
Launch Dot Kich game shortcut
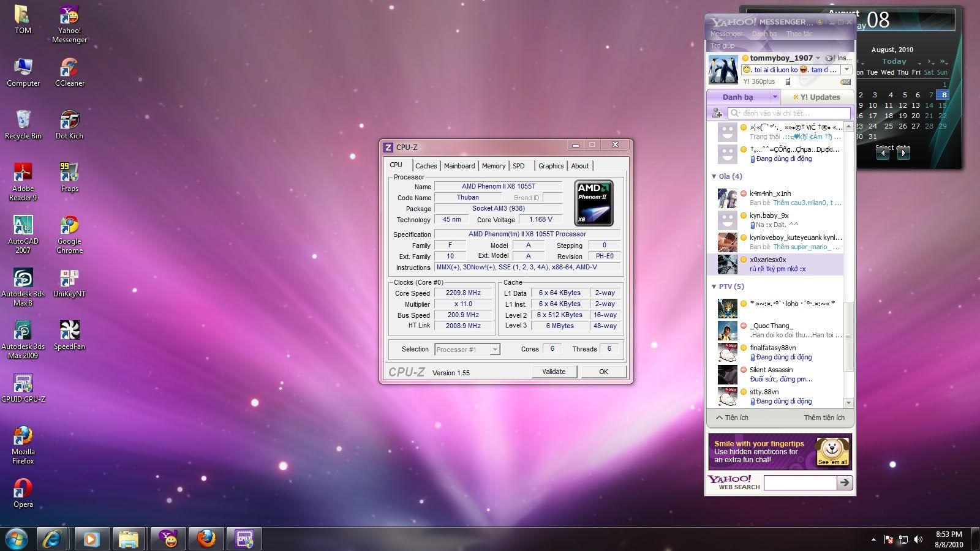tap(69, 125)
